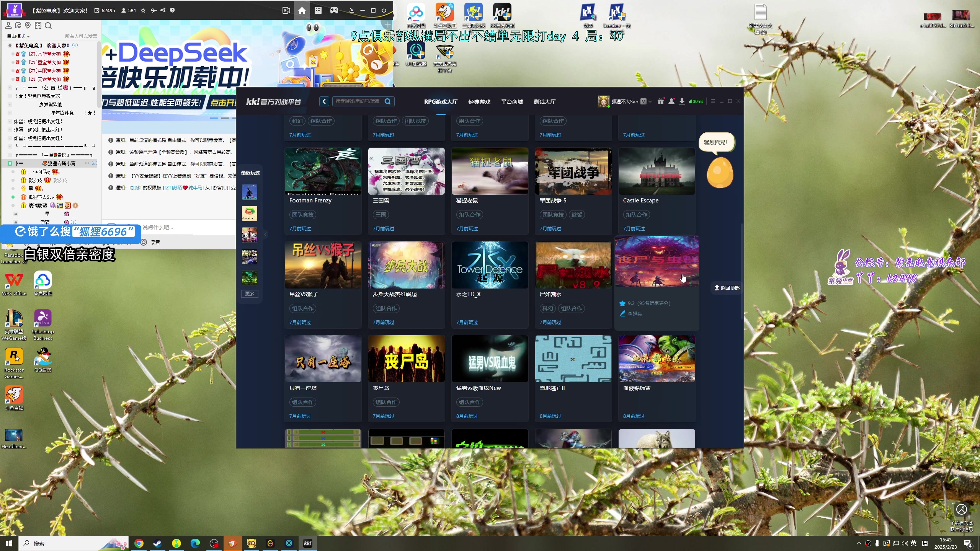Open the YY gamepad games icon
This screenshot has width=980, height=551.
pos(334,10)
